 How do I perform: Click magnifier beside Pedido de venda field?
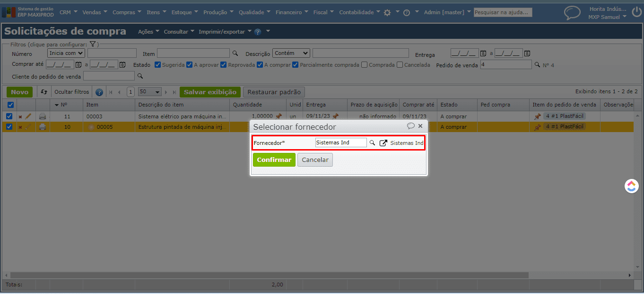pos(537,64)
